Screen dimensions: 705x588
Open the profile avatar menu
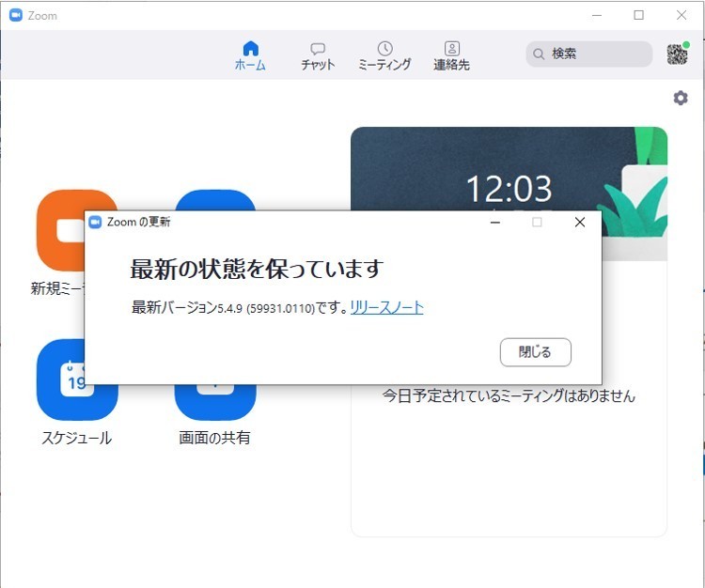677,54
